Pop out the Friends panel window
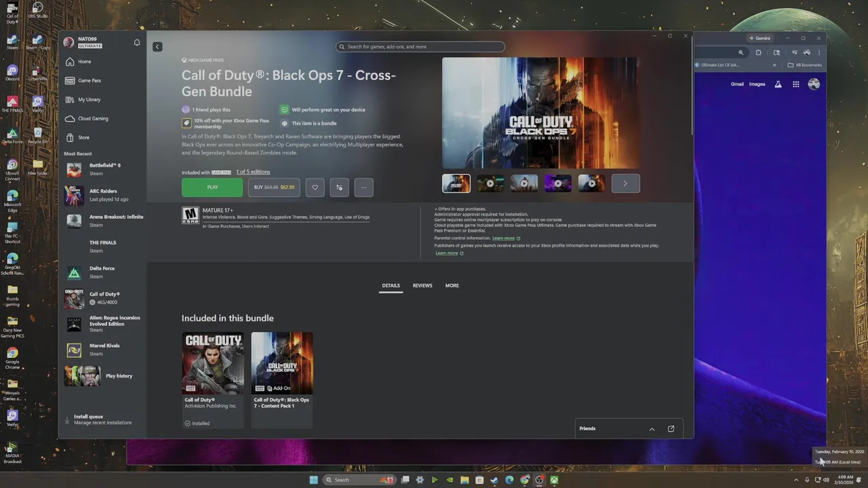 click(671, 429)
